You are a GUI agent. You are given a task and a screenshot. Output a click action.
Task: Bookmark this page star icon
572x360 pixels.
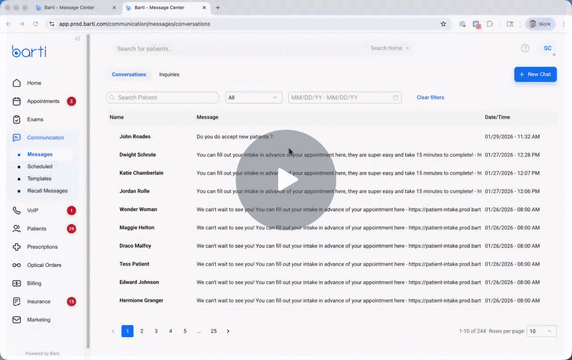point(443,24)
